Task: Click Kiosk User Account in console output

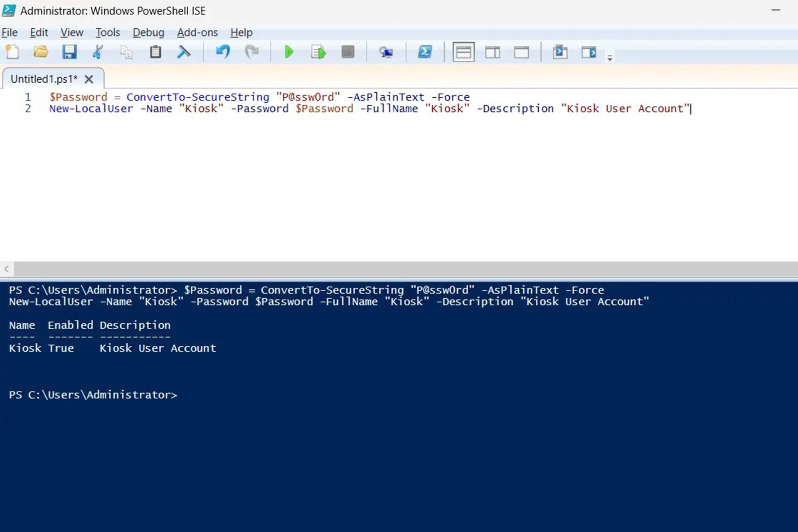Action: [x=158, y=348]
